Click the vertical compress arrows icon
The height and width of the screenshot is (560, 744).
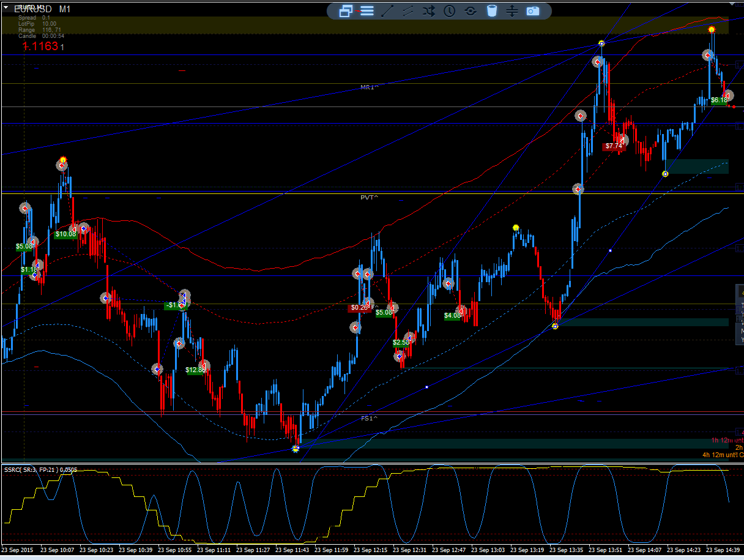click(512, 11)
